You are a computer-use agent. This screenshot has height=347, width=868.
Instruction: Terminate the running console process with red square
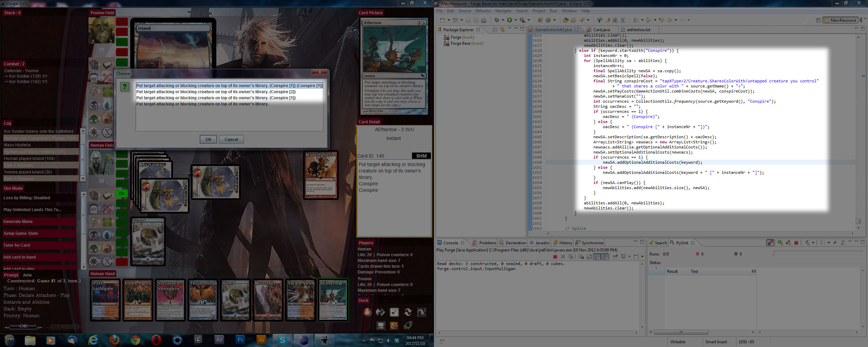555,257
